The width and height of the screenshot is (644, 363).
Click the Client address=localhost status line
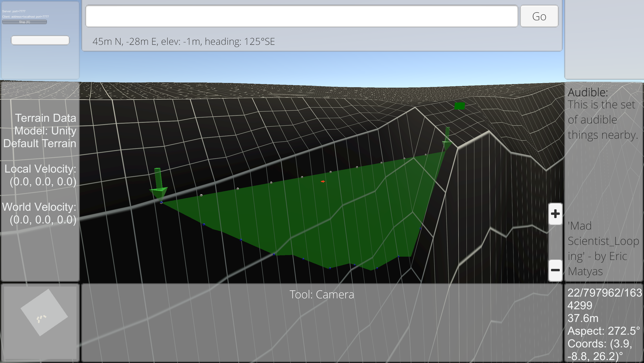(25, 16)
